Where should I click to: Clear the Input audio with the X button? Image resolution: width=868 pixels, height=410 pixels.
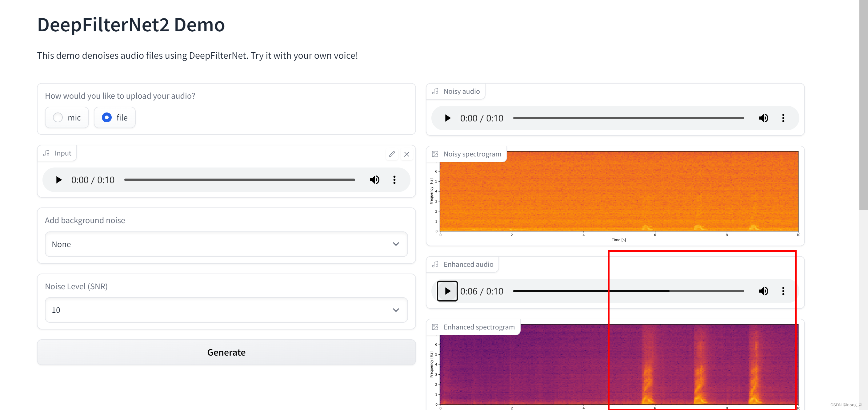point(407,154)
